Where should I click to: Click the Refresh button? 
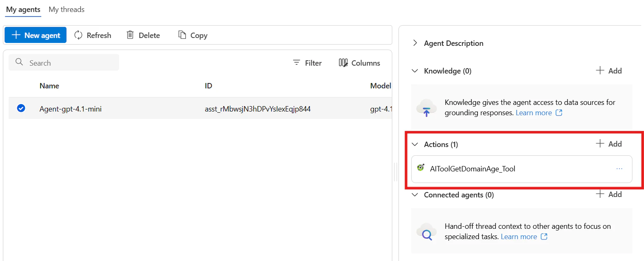(x=93, y=35)
